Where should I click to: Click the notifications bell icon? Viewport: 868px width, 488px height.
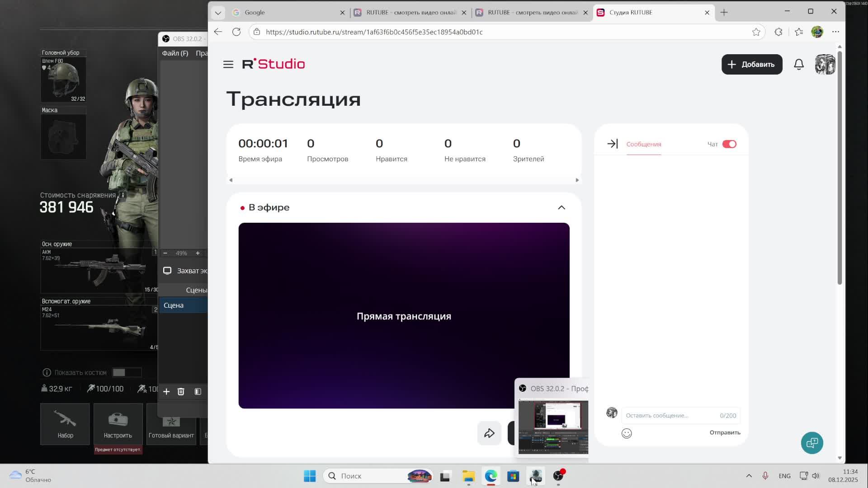[799, 64]
